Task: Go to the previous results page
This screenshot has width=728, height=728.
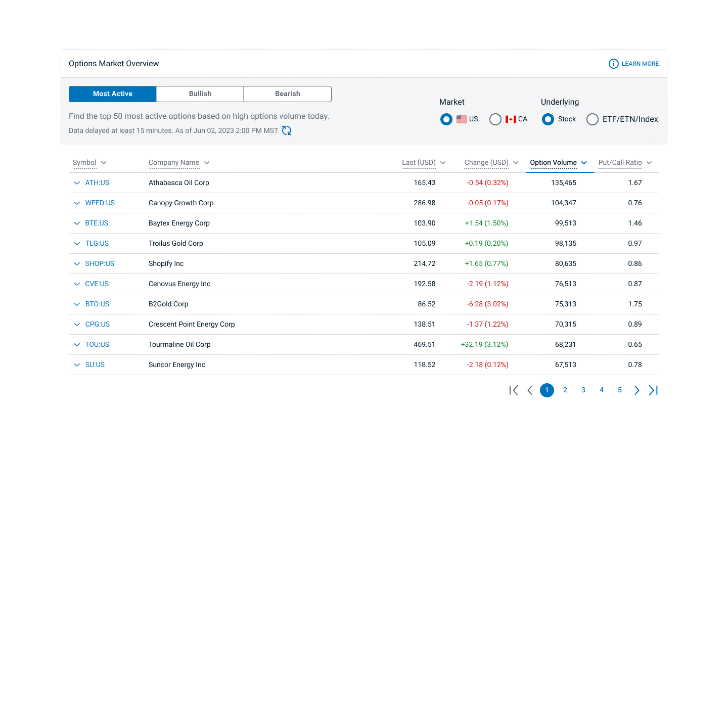Action: click(x=530, y=390)
